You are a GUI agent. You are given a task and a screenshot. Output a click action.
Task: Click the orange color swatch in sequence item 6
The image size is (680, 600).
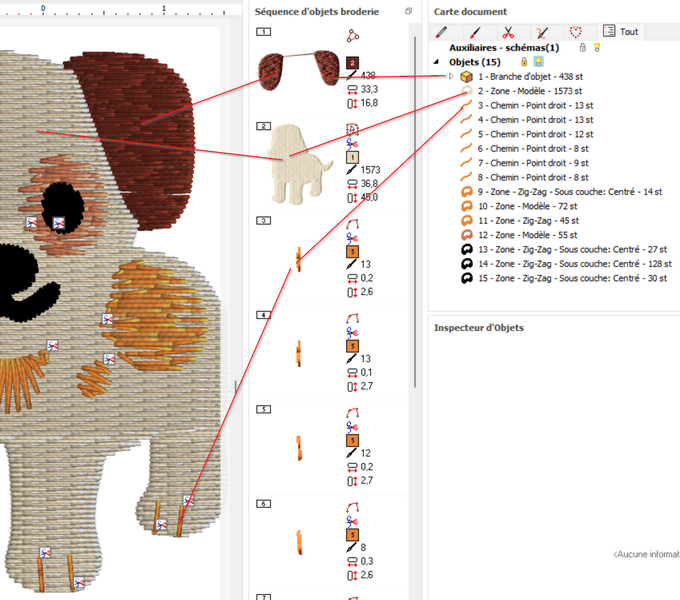[352, 535]
